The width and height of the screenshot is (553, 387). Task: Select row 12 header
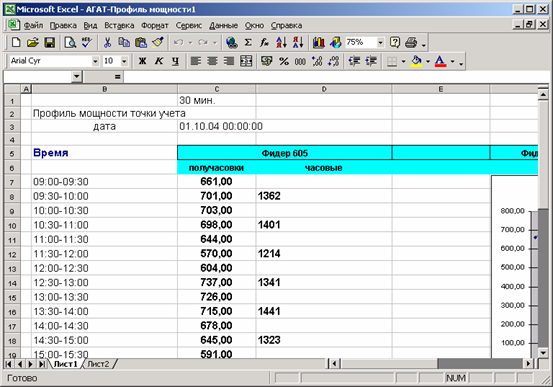pyautogui.click(x=12, y=254)
